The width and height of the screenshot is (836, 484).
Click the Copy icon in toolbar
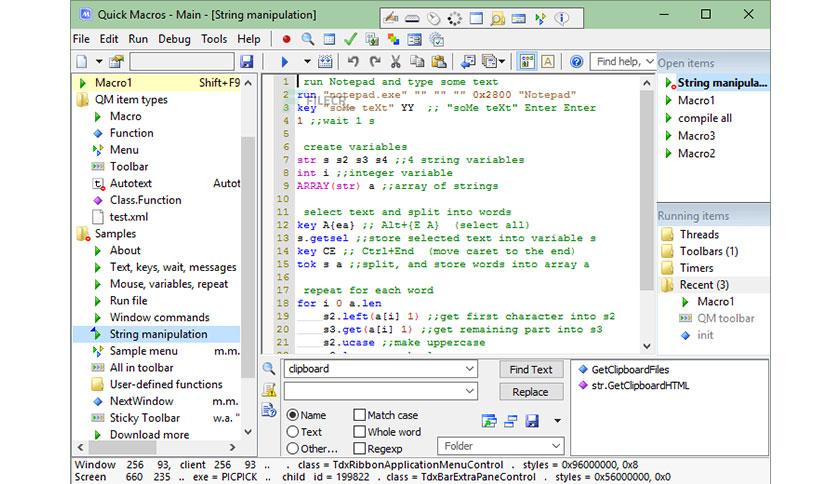pos(417,62)
